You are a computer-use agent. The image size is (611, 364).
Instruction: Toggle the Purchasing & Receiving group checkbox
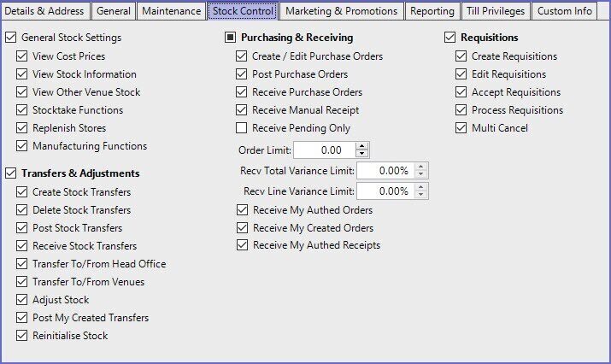click(x=231, y=38)
